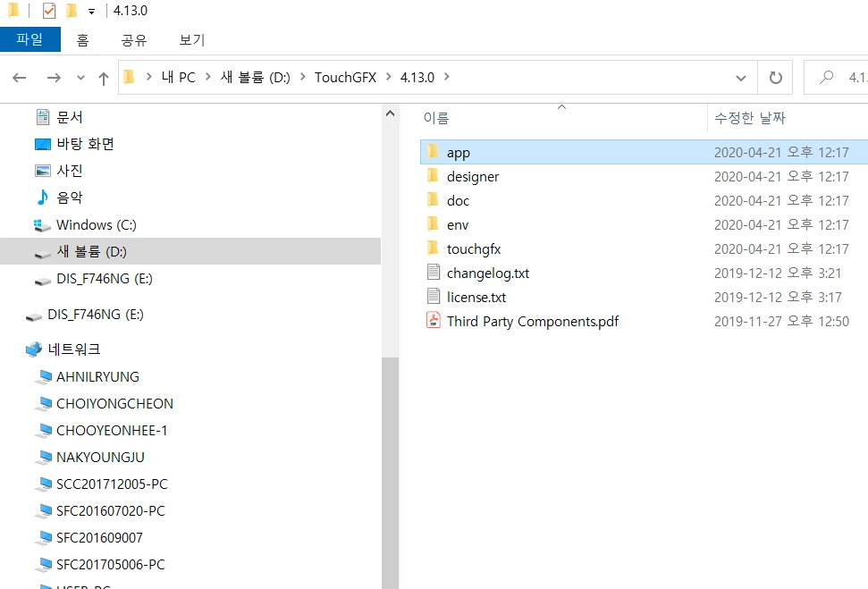Expand the chevron before 내 PC breadcrumb
The width and height of the screenshot is (868, 589).
point(149,77)
